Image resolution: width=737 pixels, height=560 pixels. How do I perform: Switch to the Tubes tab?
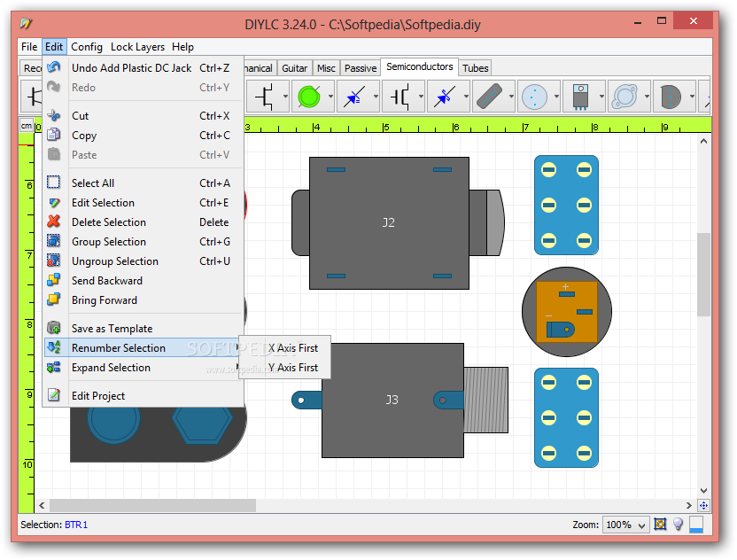point(475,68)
